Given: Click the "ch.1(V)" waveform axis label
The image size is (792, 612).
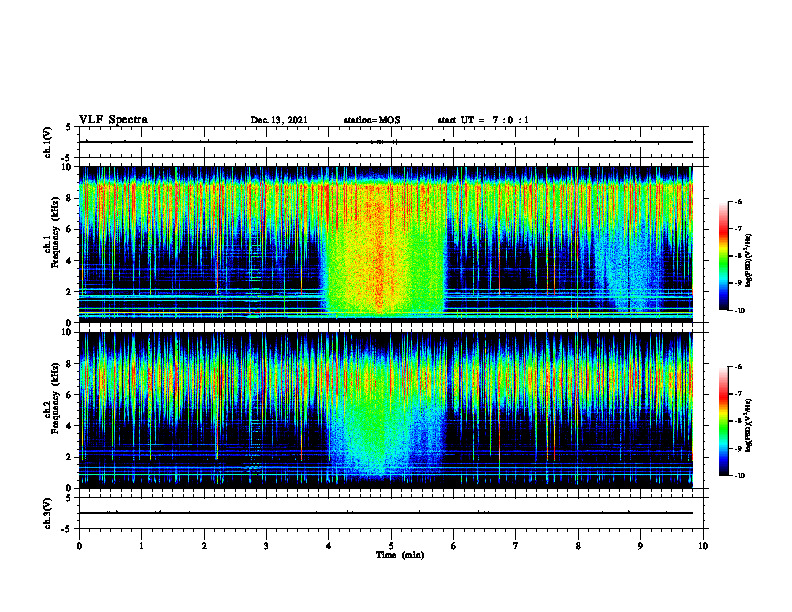Looking at the screenshot, I should 48,142.
